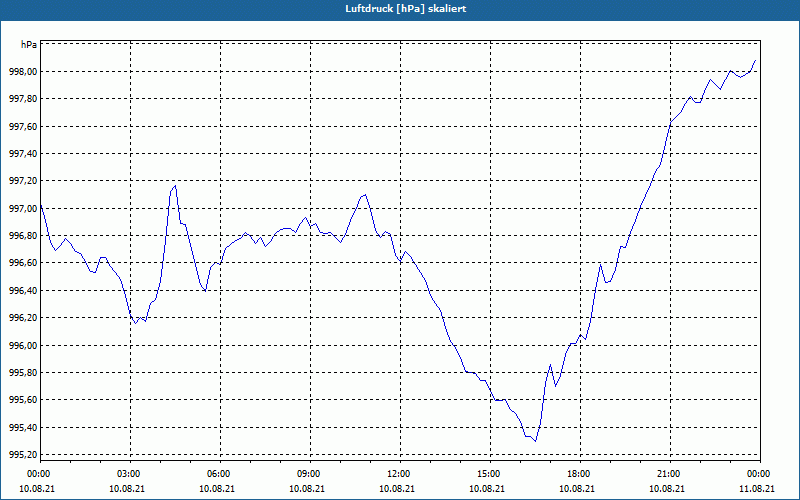Select the 995,60 y-axis label
This screenshot has height=500, width=800.
pos(23,400)
